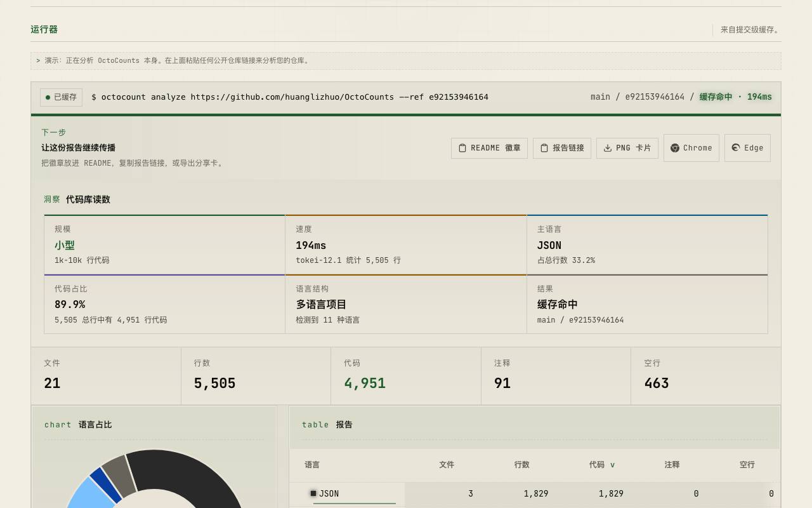Image resolution: width=812 pixels, height=508 pixels.
Task: Click the table 报告 panel heading
Action: (327, 425)
